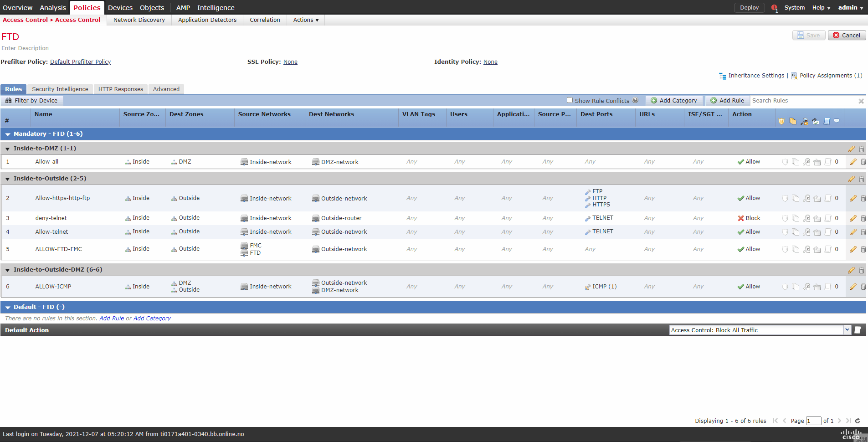Open Default Prefilter Policy link
Viewport: 868px width, 442px height.
pos(81,62)
